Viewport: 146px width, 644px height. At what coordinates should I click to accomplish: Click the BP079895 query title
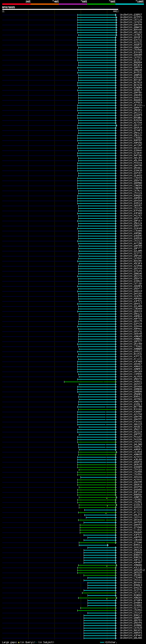tap(8, 7)
